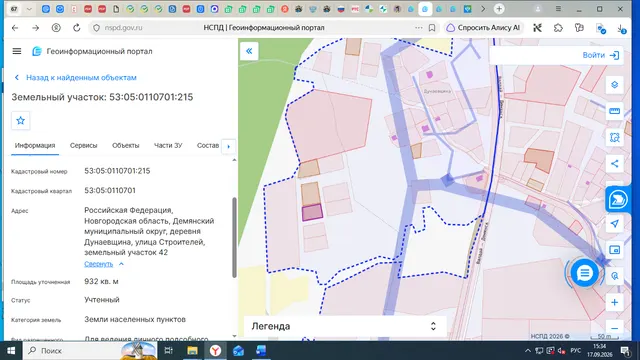This screenshot has width=640, height=360.
Task: Expand the tab list dropdown arrow
Action: click(29, 9)
